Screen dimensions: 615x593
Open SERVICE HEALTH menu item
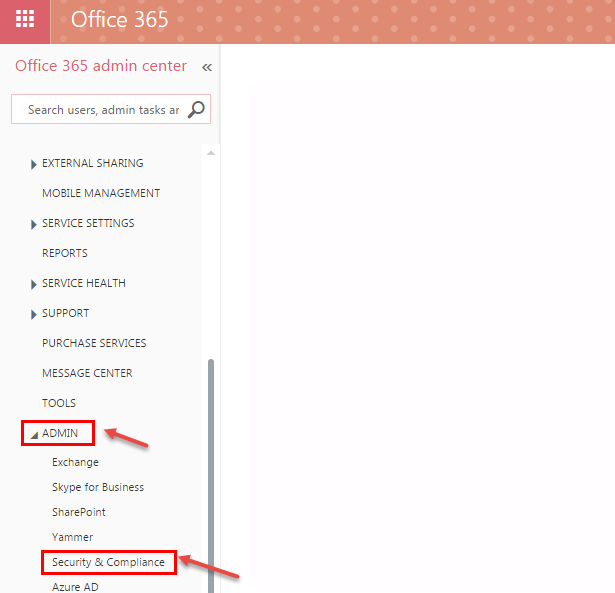[84, 283]
